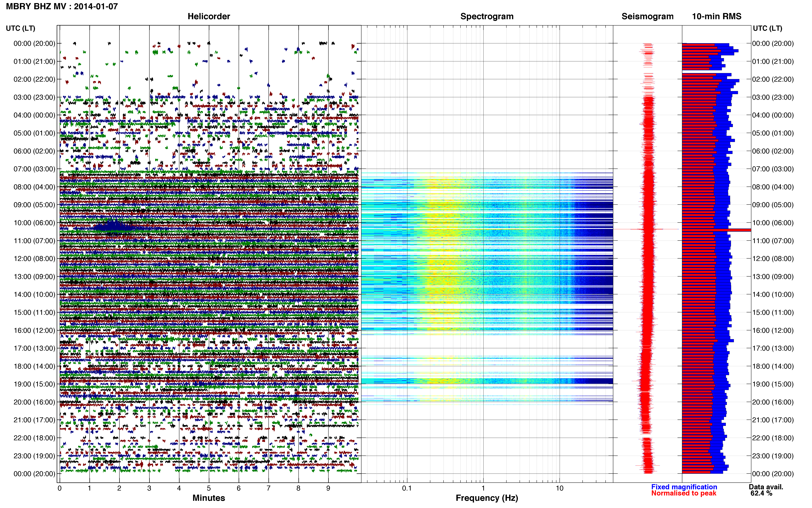Click the right 'UTC (LT)' axis label
The image size is (812, 508).
(x=767, y=28)
